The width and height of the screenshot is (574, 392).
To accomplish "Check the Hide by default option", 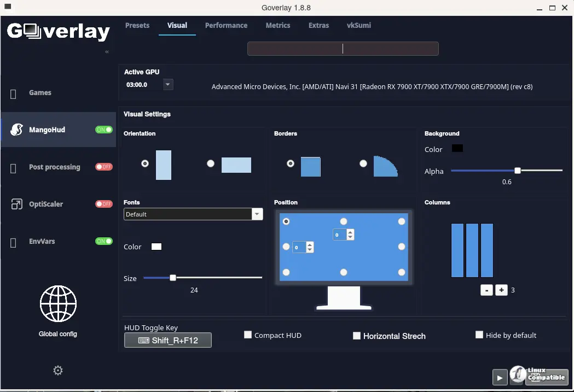I will tap(479, 335).
